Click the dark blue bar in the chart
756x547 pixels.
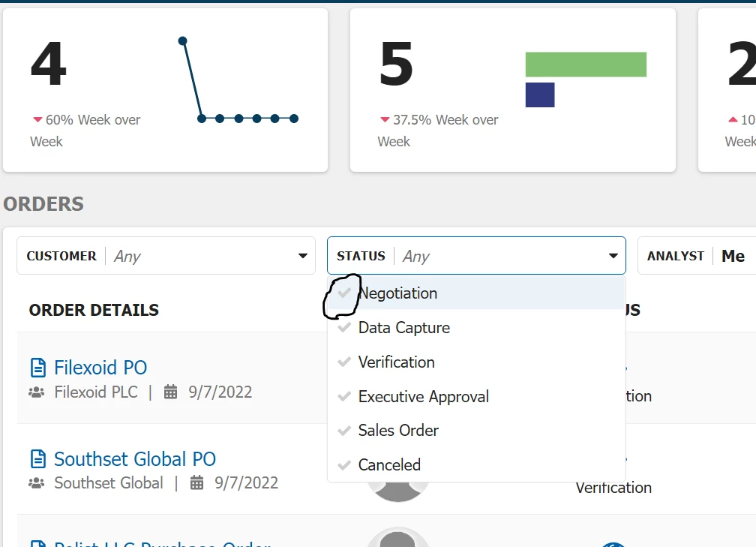point(540,95)
